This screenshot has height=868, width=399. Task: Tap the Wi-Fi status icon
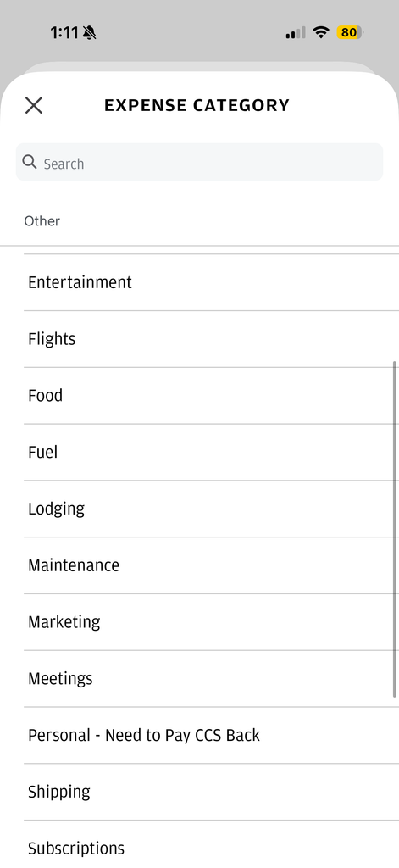[x=320, y=33]
